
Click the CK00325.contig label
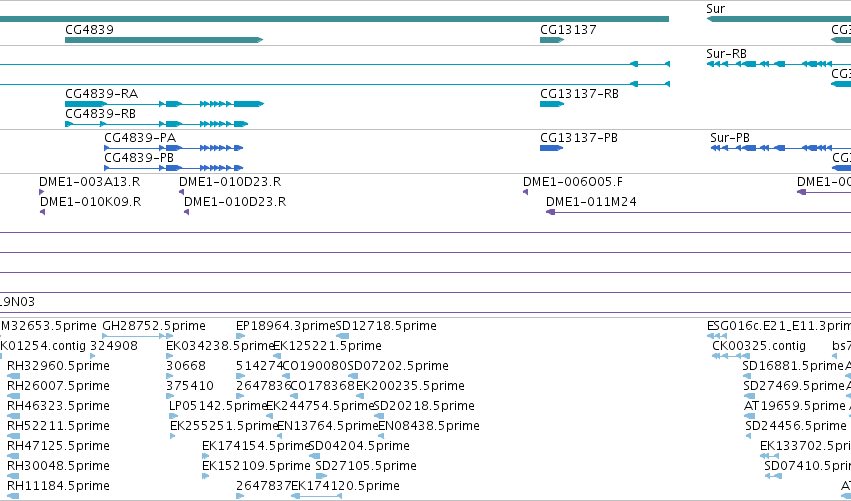(759, 346)
